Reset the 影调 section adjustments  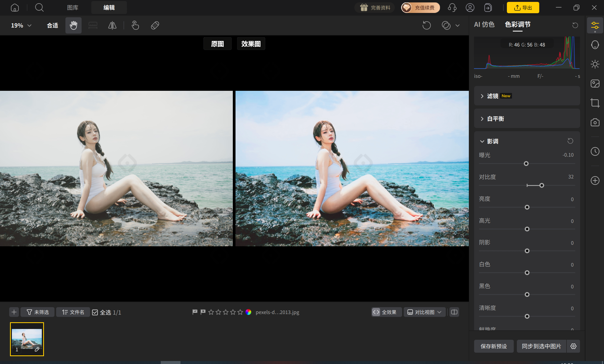570,141
